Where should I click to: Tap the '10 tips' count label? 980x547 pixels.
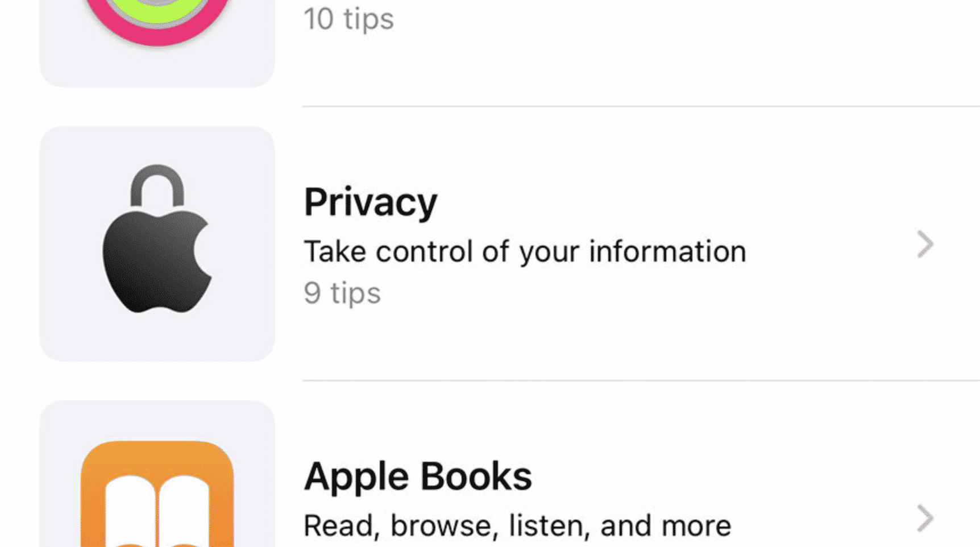[x=348, y=19]
